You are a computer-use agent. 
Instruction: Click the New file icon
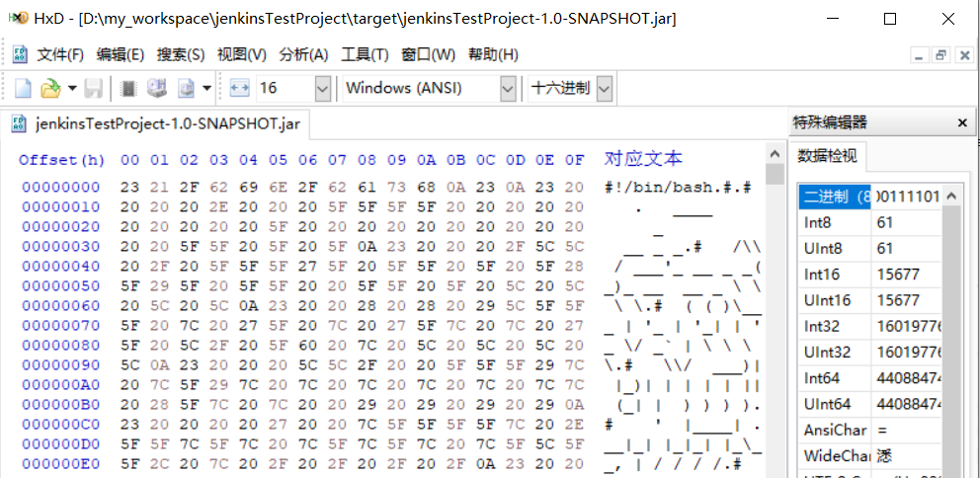[x=23, y=88]
